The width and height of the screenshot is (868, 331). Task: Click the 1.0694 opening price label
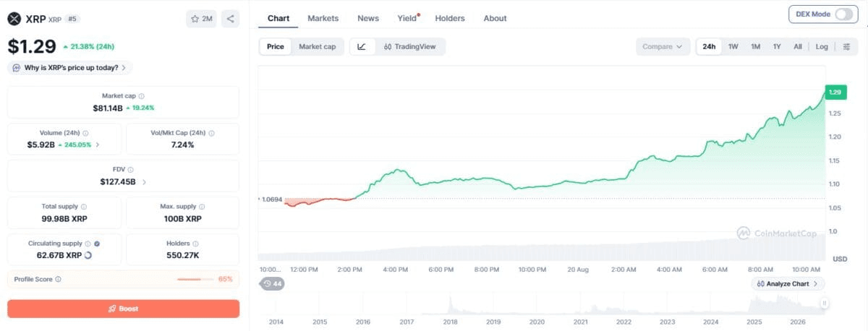(x=271, y=198)
